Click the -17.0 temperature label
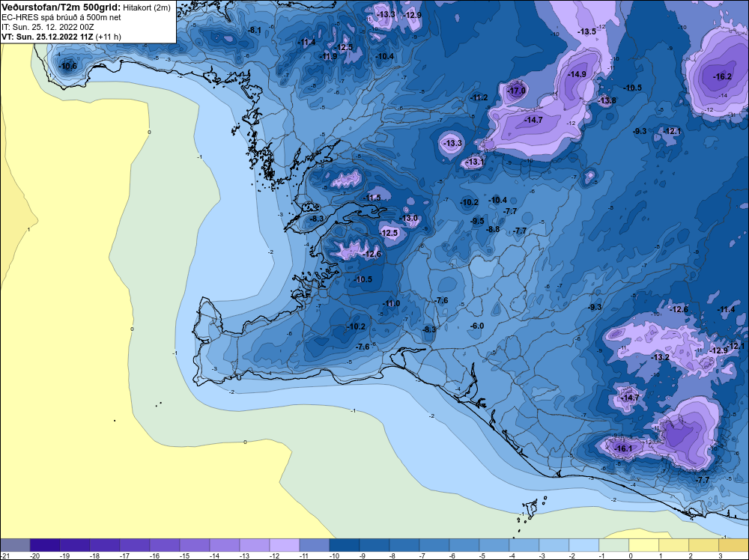749x560 pixels. click(x=517, y=91)
